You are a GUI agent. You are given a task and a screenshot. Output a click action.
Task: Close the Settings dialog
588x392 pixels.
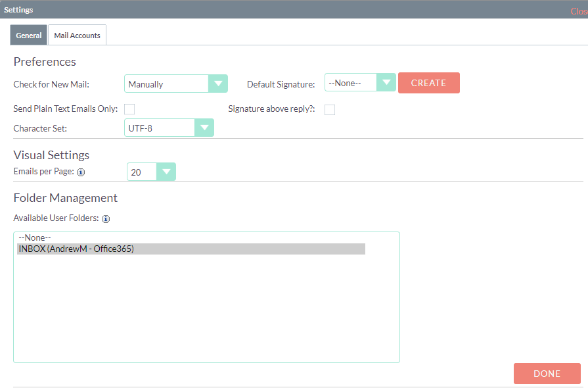(579, 11)
